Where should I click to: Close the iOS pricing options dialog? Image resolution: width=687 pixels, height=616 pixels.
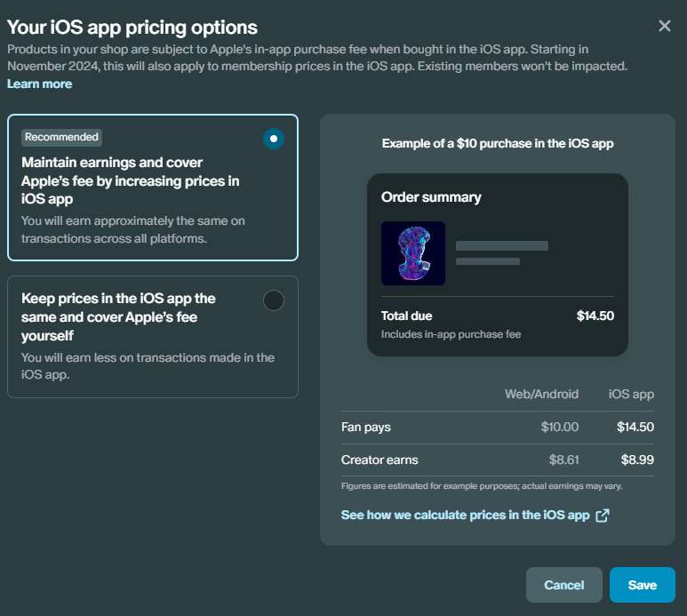[665, 26]
